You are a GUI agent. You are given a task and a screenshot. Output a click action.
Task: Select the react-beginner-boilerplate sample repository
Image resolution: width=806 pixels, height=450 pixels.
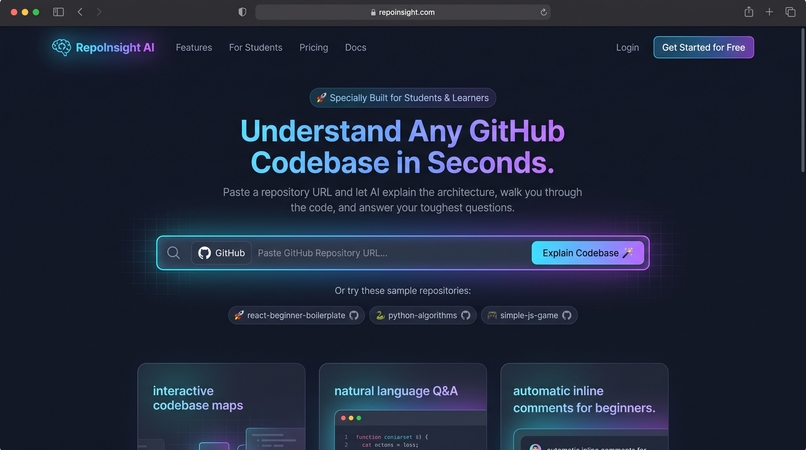click(296, 315)
